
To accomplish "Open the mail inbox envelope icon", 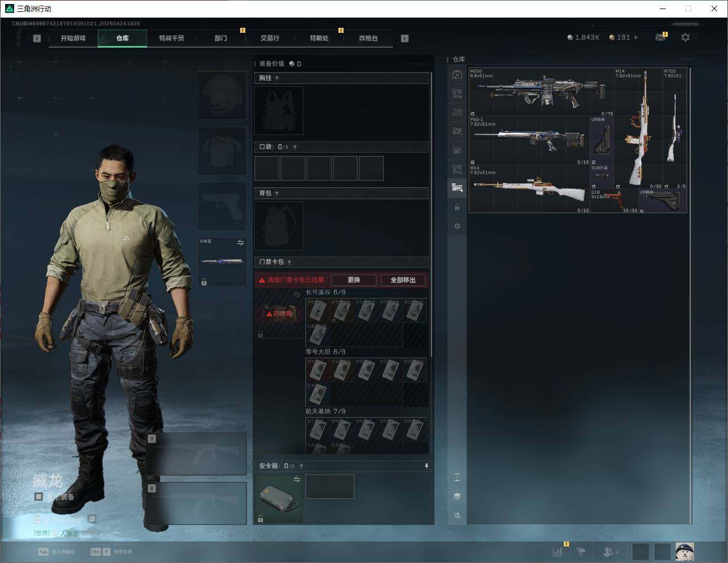I will pyautogui.click(x=660, y=37).
